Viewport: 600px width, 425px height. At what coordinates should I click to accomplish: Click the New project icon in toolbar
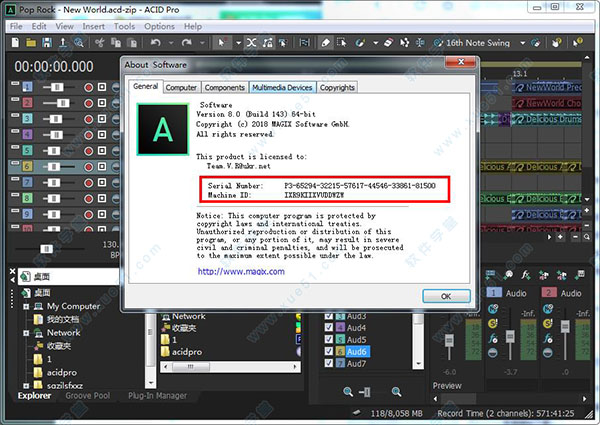[x=15, y=42]
